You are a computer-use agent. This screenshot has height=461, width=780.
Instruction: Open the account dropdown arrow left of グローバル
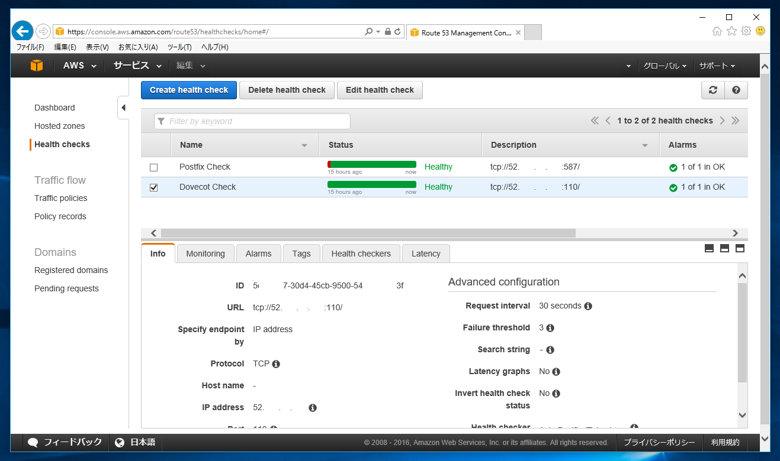pos(628,66)
